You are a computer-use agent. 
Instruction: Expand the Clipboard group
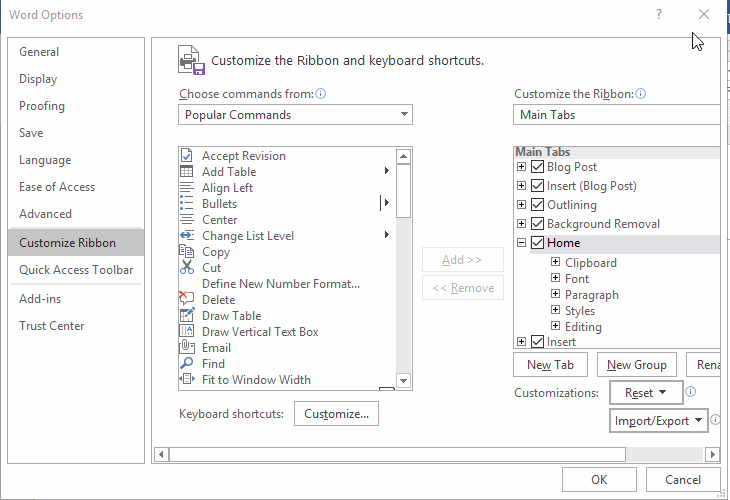click(555, 262)
